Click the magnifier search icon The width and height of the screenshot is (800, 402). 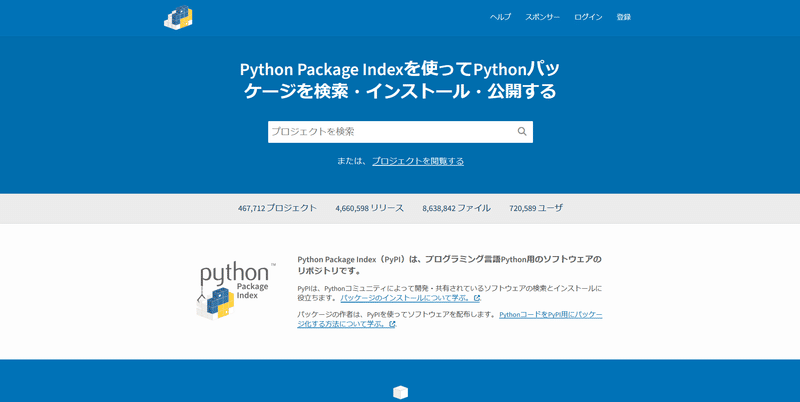pyautogui.click(x=522, y=132)
